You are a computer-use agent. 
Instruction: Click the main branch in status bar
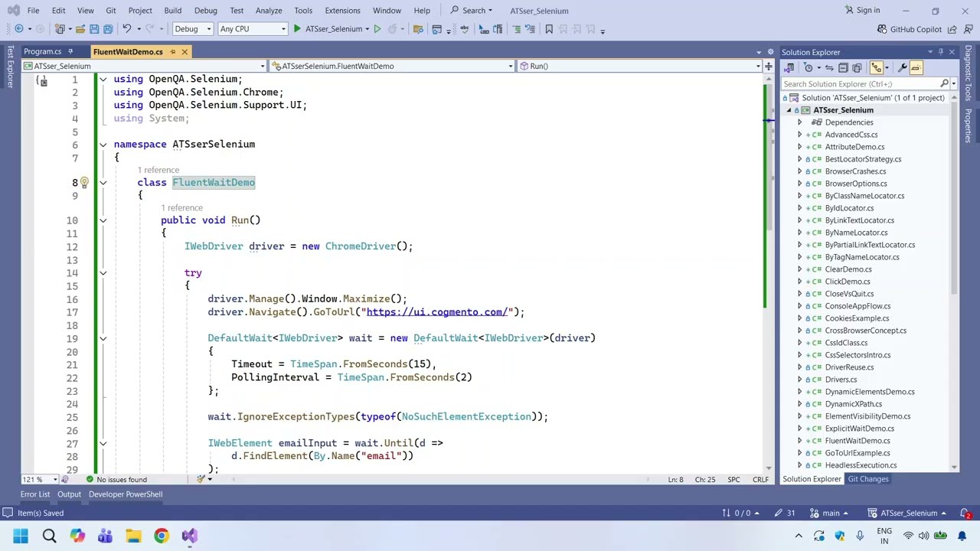tap(831, 513)
